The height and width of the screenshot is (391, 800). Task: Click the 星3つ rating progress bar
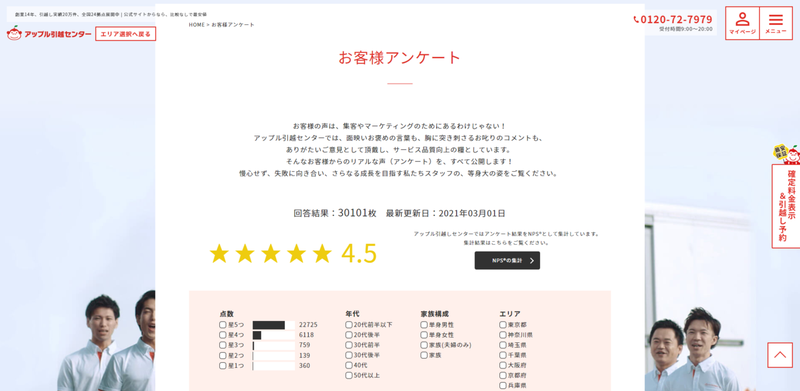coord(273,345)
